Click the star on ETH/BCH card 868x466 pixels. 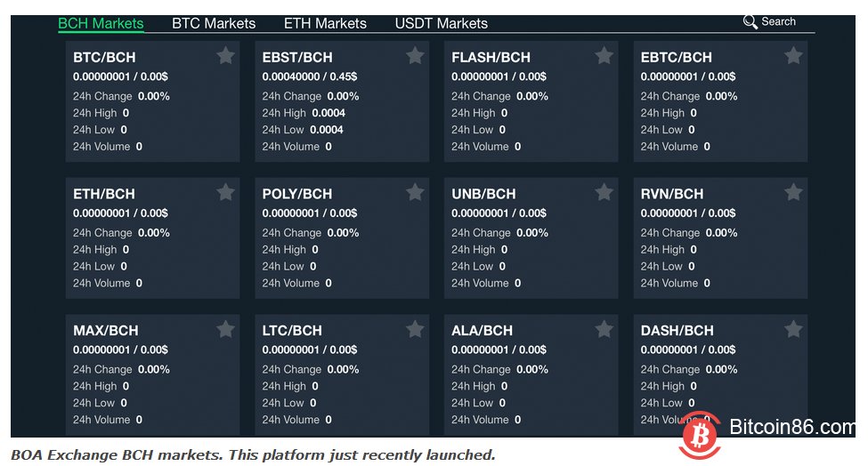point(226,192)
